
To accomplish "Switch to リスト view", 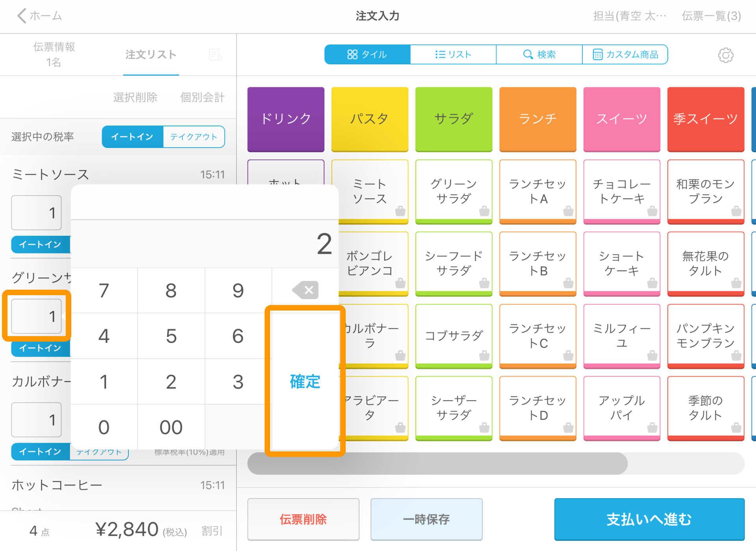I will [x=453, y=54].
